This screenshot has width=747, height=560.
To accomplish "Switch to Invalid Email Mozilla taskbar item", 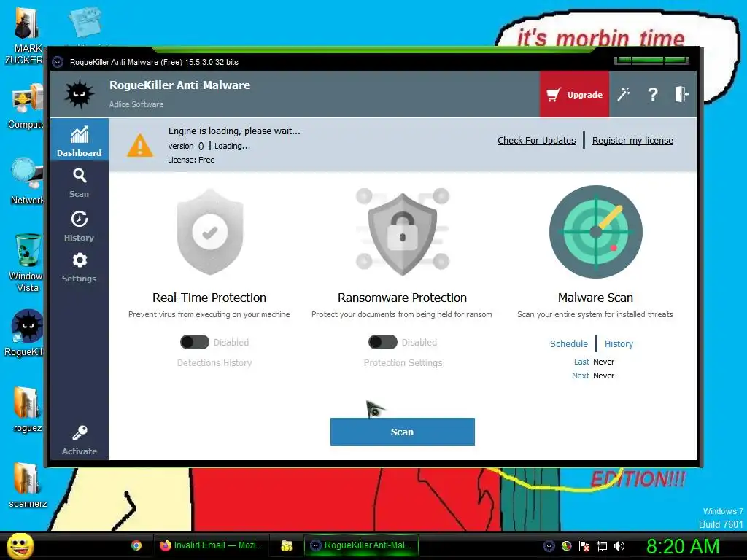I will pos(211,545).
